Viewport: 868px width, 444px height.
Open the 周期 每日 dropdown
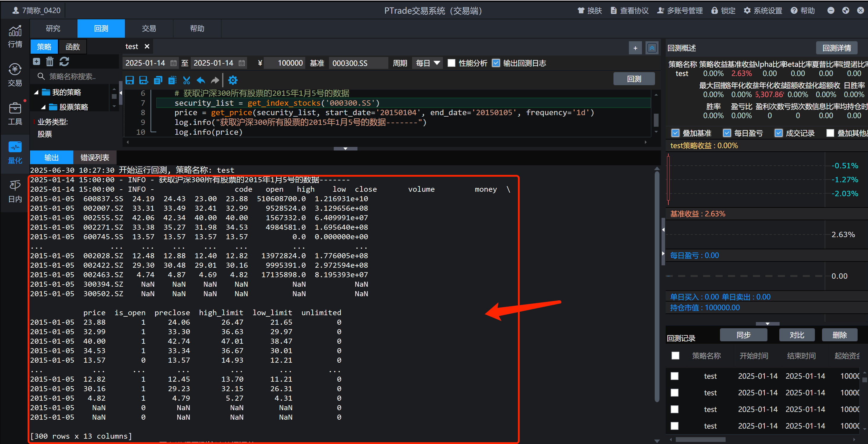point(427,63)
